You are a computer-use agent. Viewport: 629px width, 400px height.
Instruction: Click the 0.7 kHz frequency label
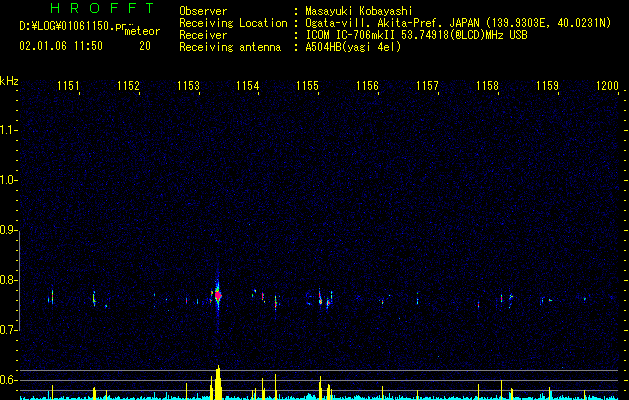[x=8, y=330]
